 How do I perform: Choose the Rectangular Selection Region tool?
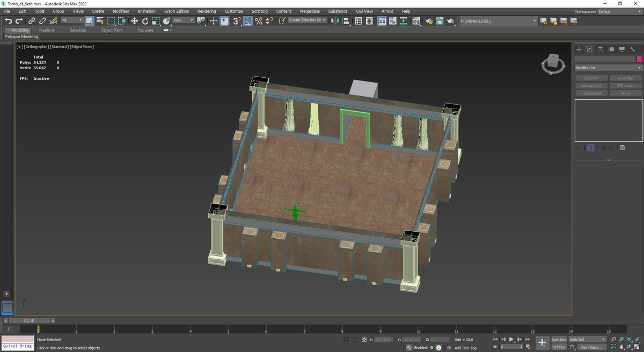point(111,20)
